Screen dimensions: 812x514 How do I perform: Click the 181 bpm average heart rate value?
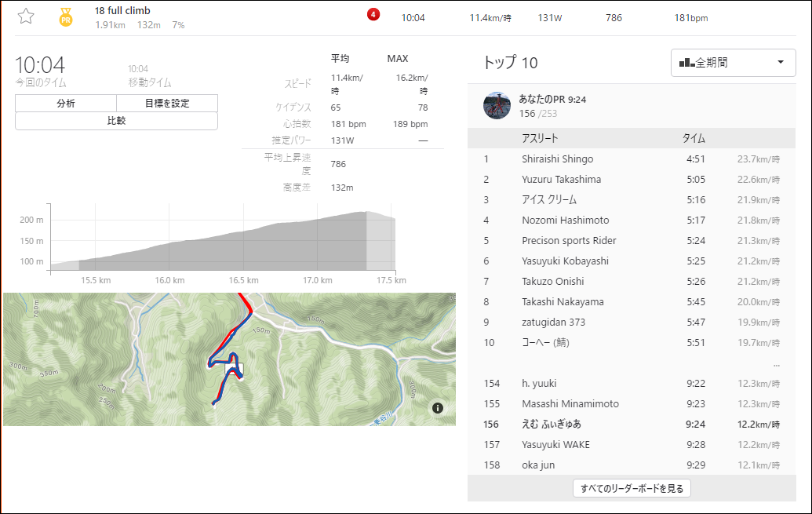pos(348,124)
